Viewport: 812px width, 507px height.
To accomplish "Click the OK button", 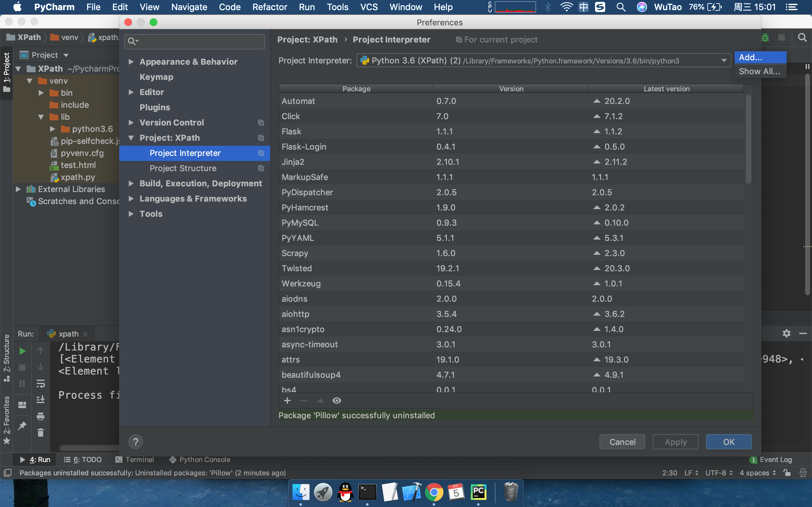I will (x=729, y=442).
